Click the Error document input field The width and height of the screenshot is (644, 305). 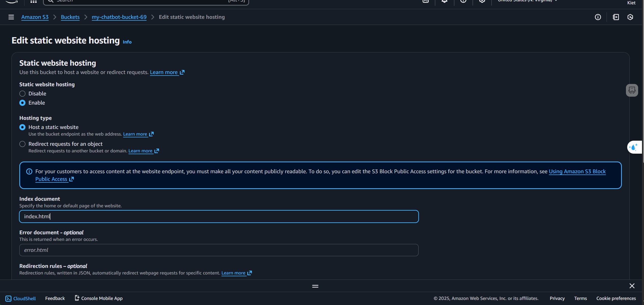[x=219, y=250]
